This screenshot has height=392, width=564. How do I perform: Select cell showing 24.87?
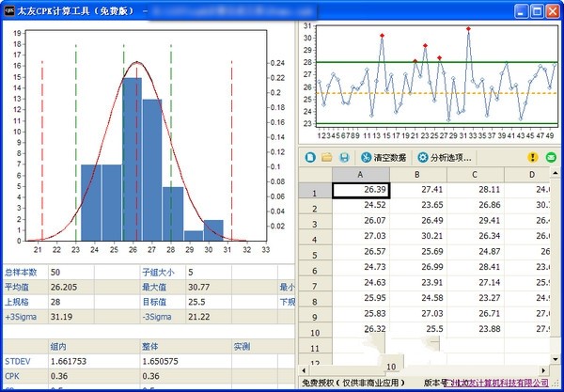click(475, 252)
